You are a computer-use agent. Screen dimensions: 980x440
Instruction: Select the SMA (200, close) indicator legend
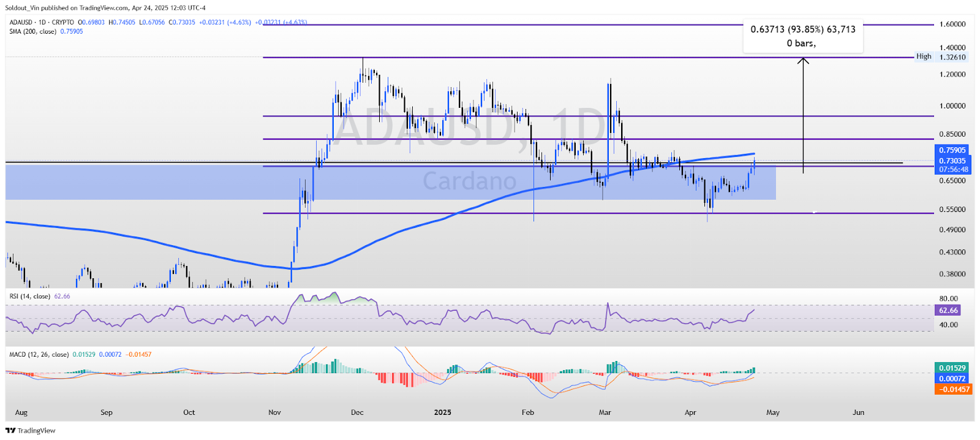[32, 31]
